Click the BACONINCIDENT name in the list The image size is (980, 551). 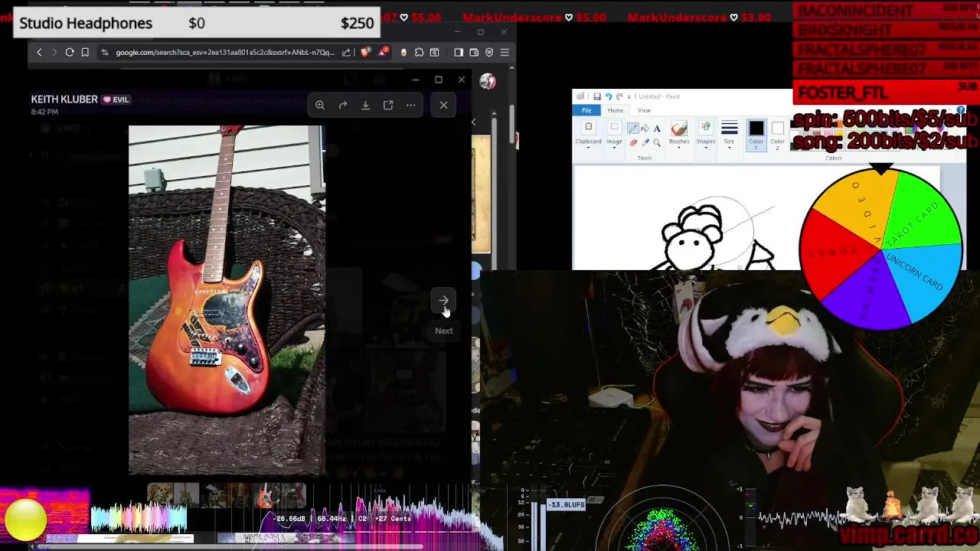coord(855,11)
